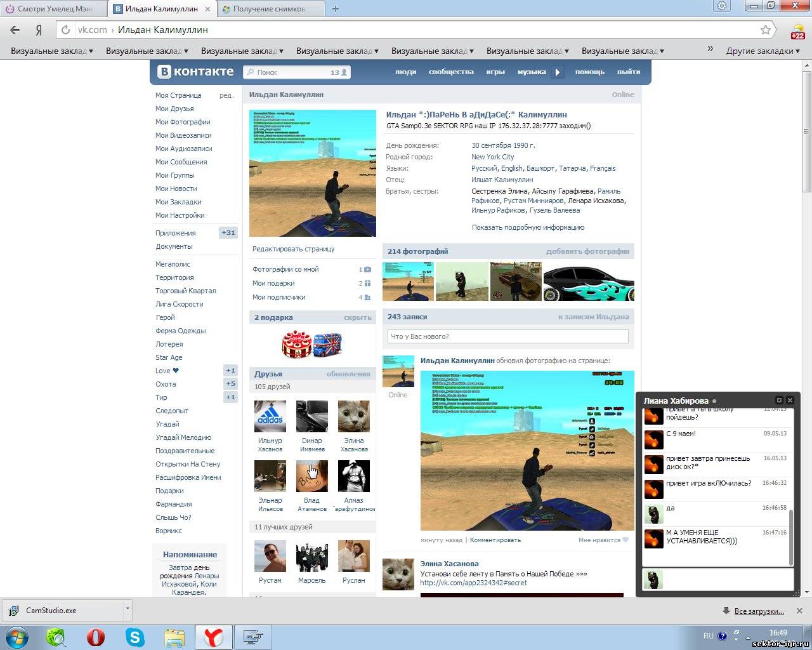Open file explorer folder in taskbar
The width and height of the screenshot is (812, 650).
click(174, 637)
